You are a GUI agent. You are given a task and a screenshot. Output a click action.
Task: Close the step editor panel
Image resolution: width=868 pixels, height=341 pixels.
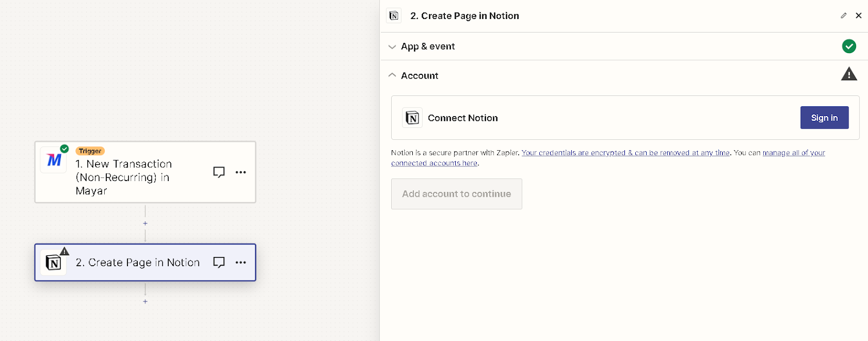click(x=859, y=16)
